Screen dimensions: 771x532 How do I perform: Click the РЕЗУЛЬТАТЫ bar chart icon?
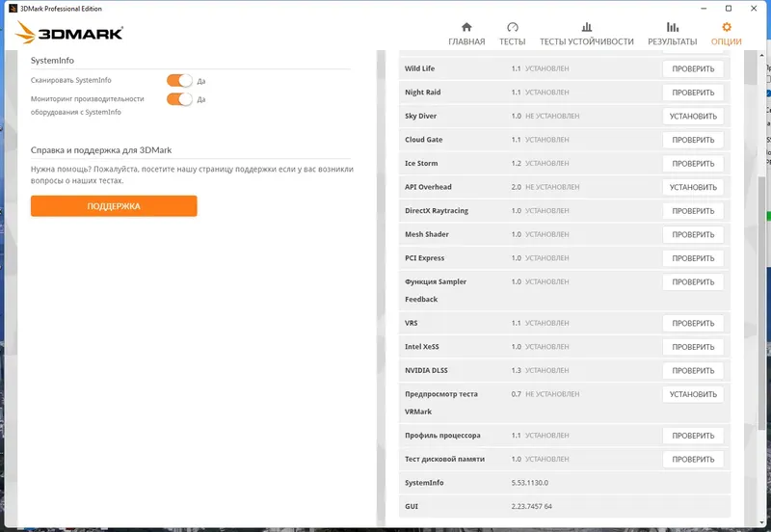click(672, 27)
